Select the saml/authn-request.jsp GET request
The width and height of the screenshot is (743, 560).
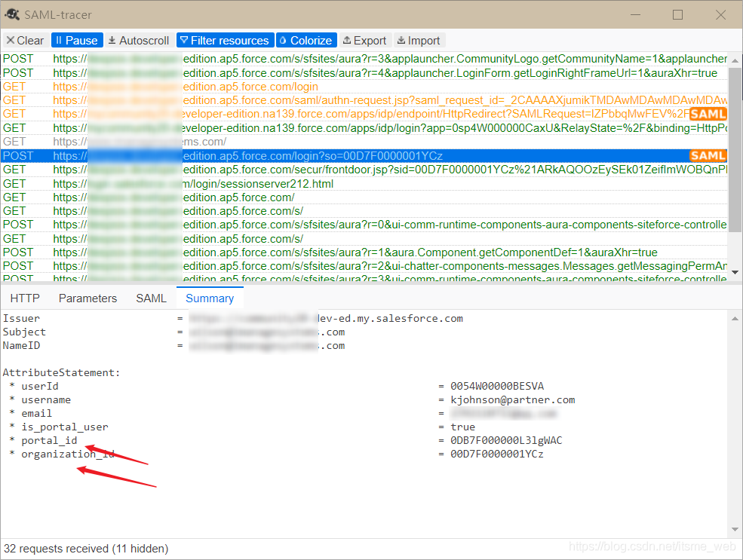377,100
